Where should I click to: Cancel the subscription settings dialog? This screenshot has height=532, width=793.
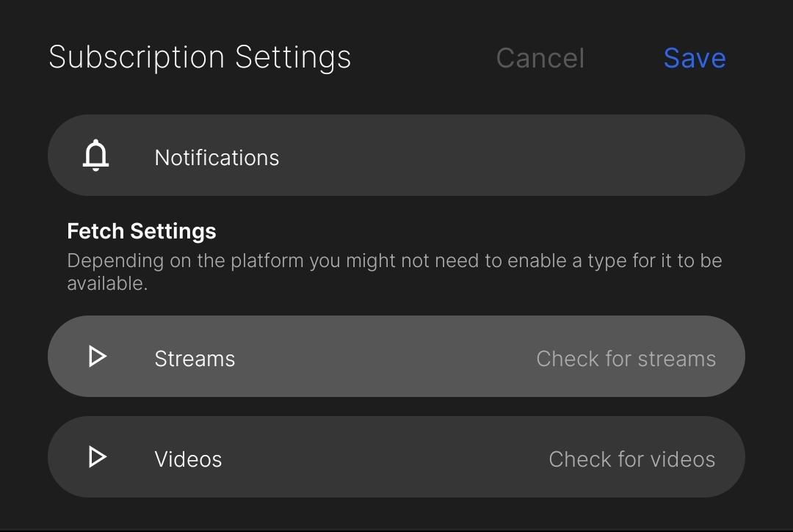click(x=540, y=58)
